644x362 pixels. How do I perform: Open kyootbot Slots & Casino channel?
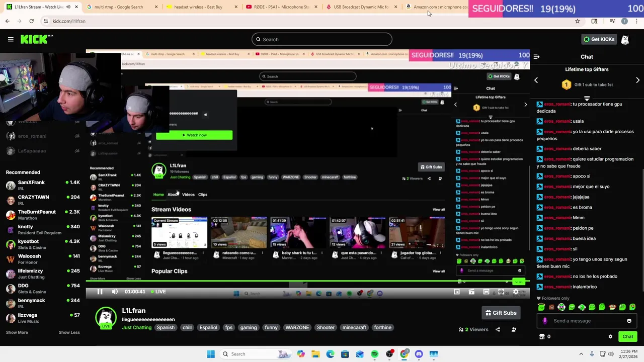(x=43, y=244)
